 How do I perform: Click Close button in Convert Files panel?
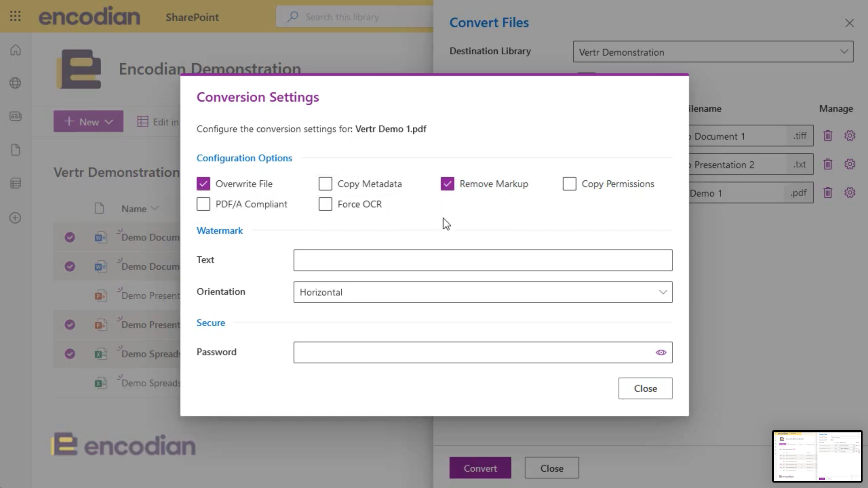(552, 468)
